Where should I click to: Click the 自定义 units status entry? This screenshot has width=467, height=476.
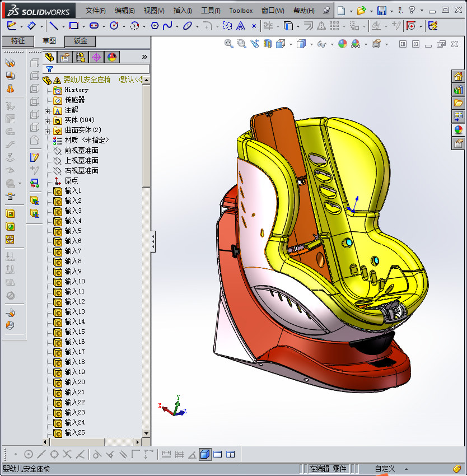tap(385, 469)
